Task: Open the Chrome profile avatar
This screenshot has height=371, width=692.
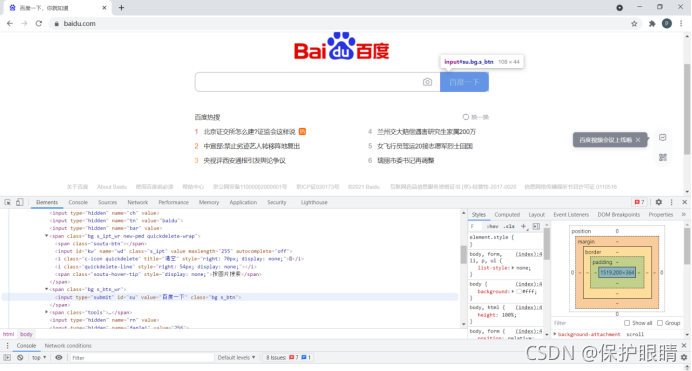Action: pos(667,24)
